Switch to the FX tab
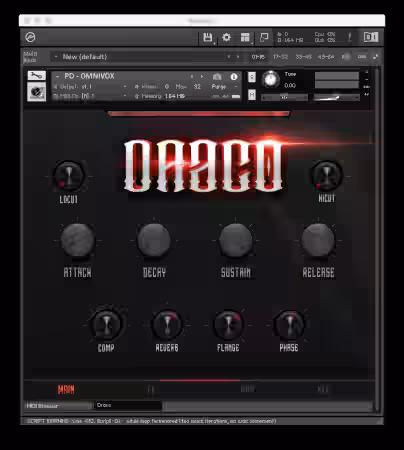The height and width of the screenshot is (450, 404). (151, 389)
